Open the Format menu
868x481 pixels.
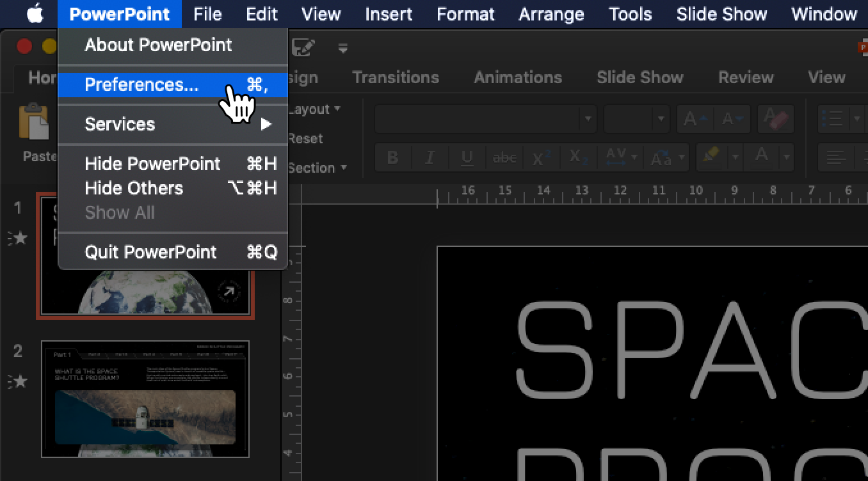click(465, 14)
